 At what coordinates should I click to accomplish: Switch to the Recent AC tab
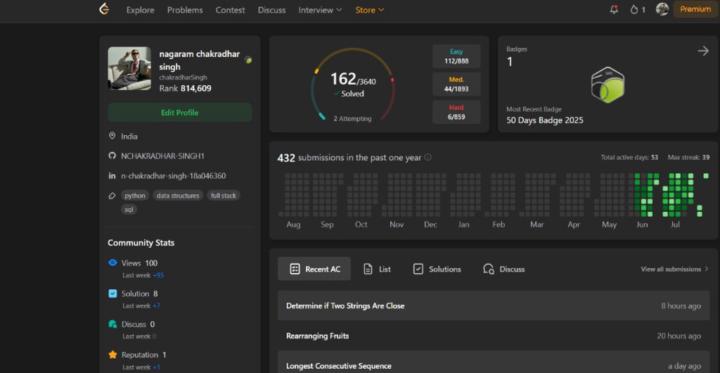315,269
